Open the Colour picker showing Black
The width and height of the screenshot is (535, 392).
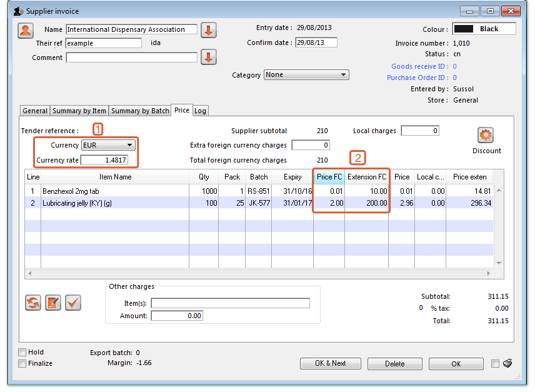[484, 29]
